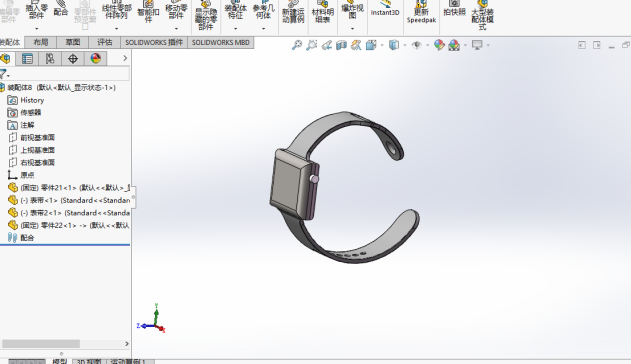Click the Insert Components (插入零部件) tool
The image size is (631, 364).
click(x=36, y=10)
